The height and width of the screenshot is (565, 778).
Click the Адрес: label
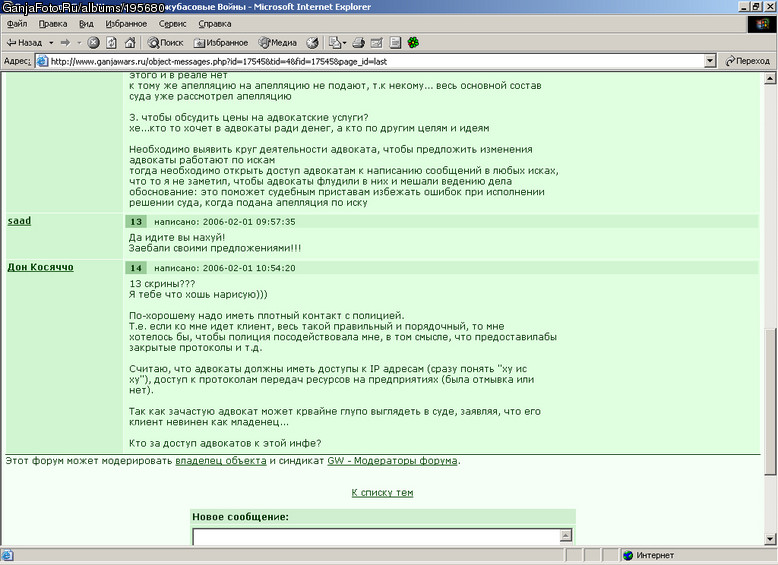click(x=17, y=62)
